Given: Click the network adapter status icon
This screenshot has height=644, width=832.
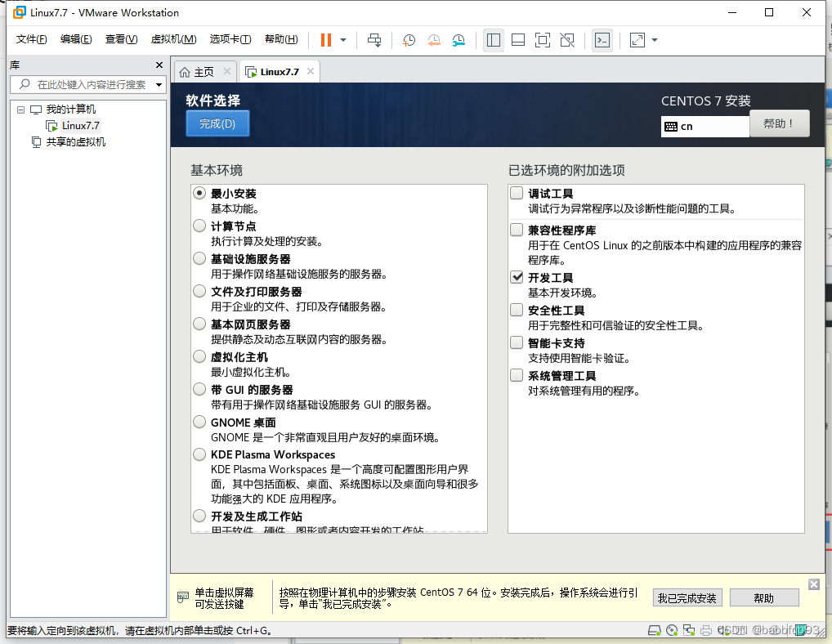Looking at the screenshot, I should [689, 630].
